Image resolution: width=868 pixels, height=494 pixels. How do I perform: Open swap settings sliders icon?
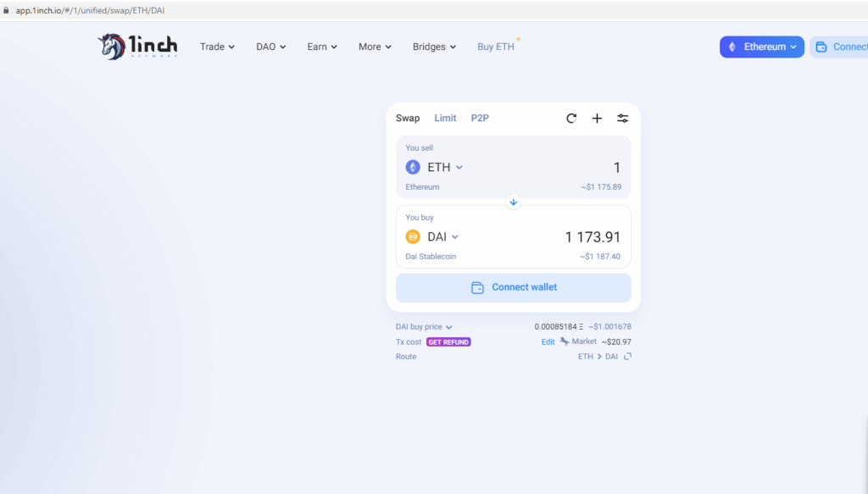623,119
